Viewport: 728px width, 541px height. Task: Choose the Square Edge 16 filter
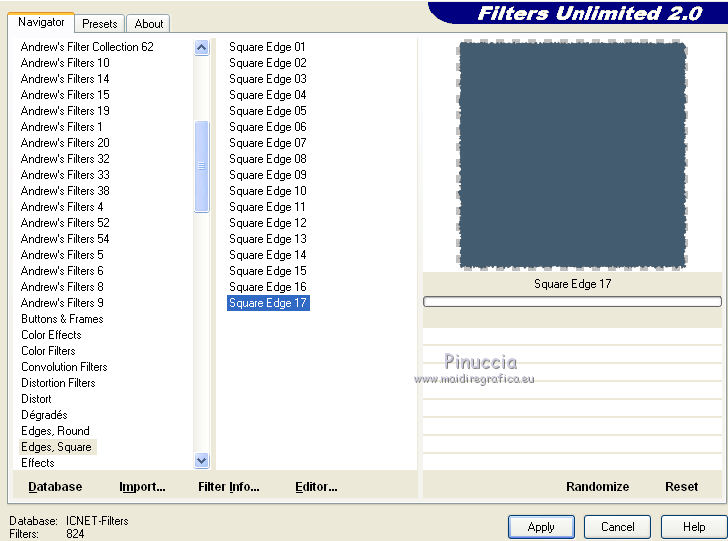coord(267,287)
